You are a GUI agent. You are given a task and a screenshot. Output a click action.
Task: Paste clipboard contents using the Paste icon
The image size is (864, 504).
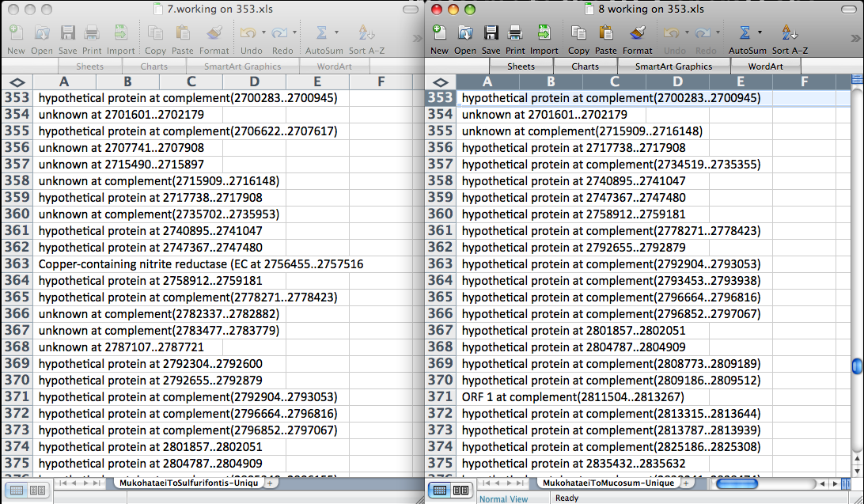pos(605,37)
